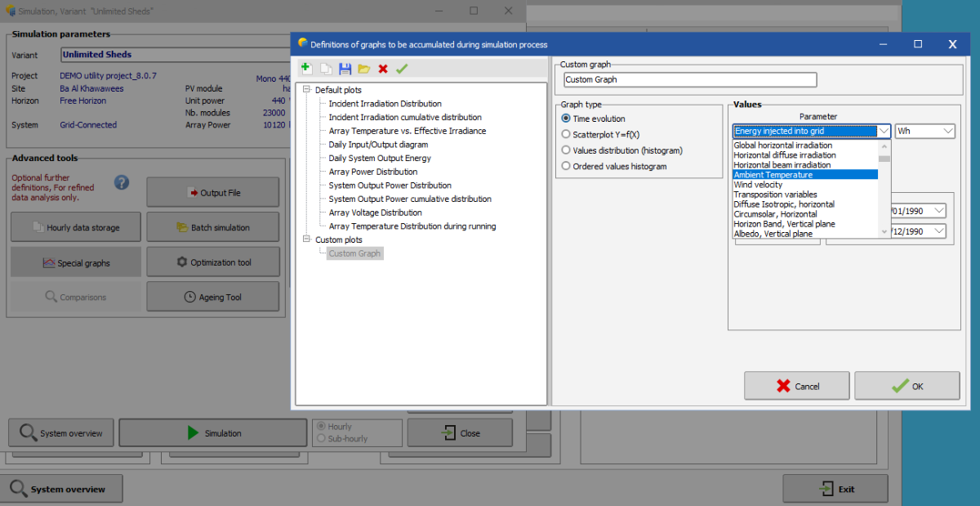The image size is (980, 506).
Task: Collapse the Default plots tree node
Action: point(307,90)
